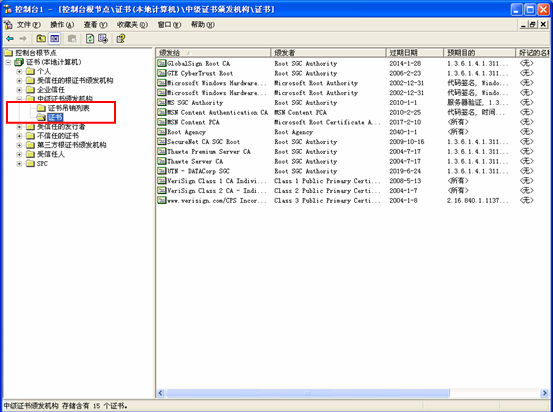Click the Refresh toolbar icon
The width and height of the screenshot is (553, 412).
(x=90, y=38)
